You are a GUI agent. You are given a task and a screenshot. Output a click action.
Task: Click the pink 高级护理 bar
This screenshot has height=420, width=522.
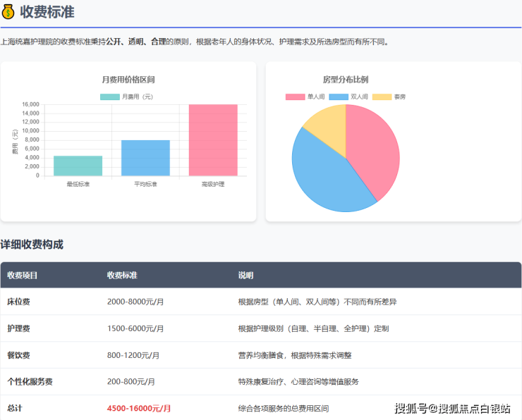click(213, 140)
